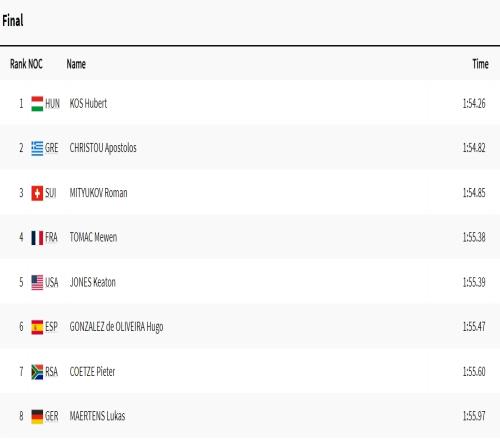Click the Final section heading
This screenshot has height=440, width=500.
(x=13, y=21)
